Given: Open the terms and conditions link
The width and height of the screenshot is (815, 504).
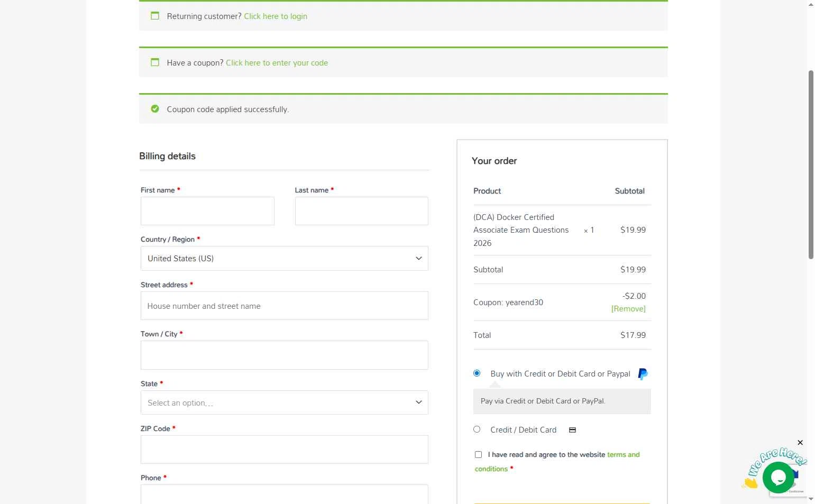Looking at the screenshot, I should tap(557, 462).
